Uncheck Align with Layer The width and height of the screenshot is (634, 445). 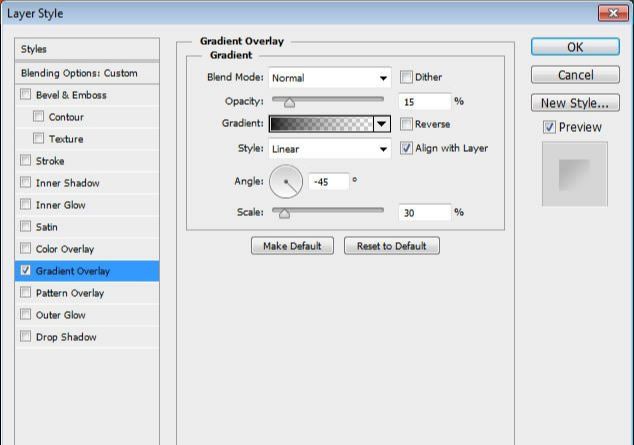click(406, 148)
